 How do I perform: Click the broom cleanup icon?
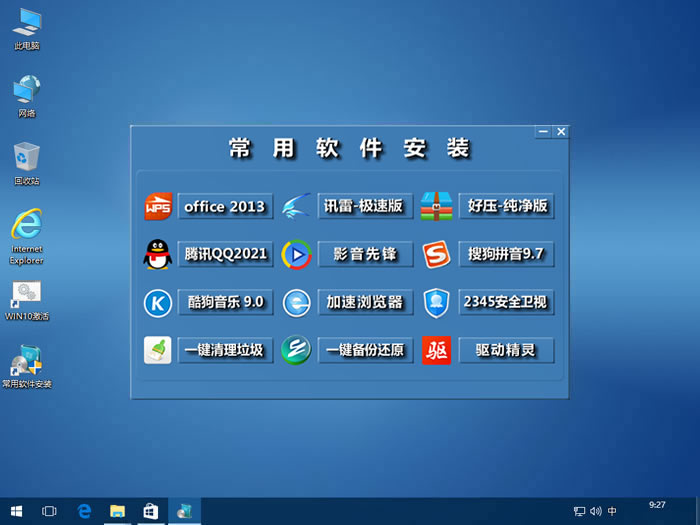pos(158,350)
